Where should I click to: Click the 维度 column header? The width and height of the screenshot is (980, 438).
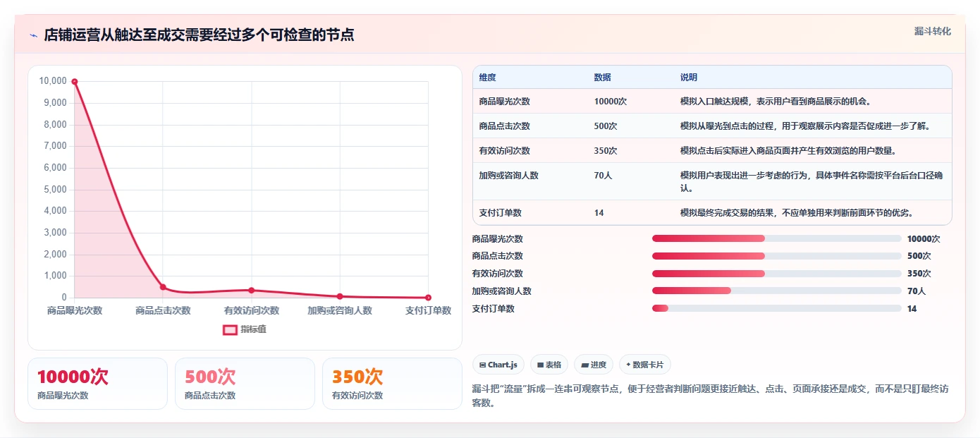tap(488, 78)
